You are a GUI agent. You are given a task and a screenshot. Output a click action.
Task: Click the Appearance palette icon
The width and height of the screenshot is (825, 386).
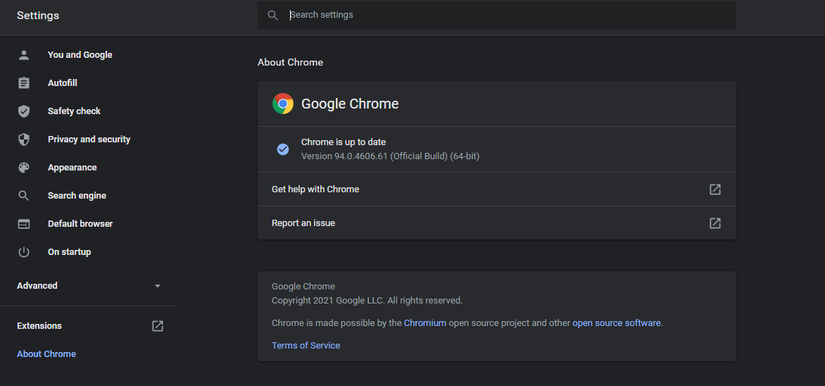[x=24, y=168]
